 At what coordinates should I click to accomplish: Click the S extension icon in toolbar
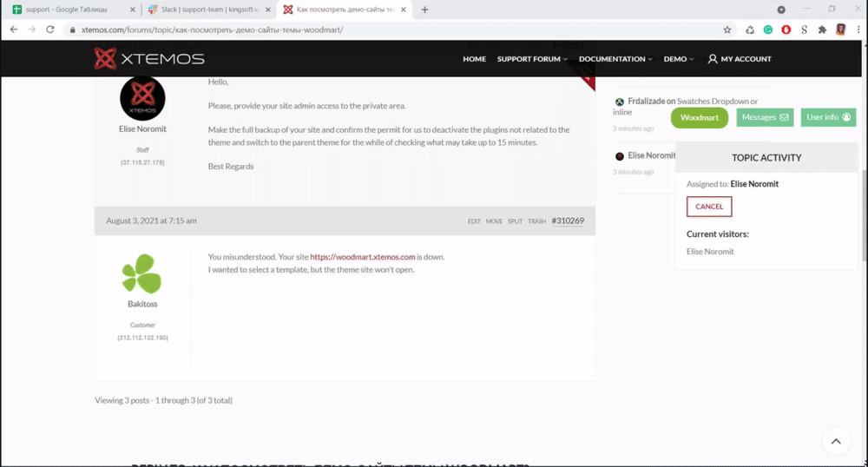(x=804, y=30)
